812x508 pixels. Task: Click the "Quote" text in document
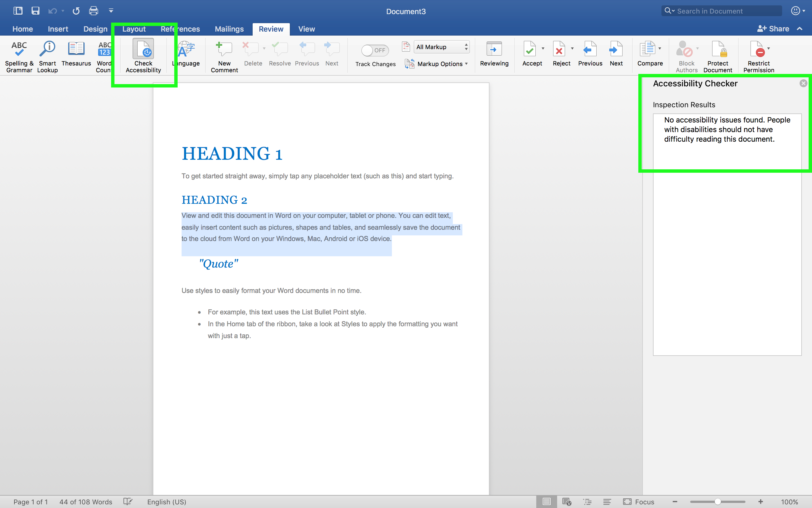219,264
